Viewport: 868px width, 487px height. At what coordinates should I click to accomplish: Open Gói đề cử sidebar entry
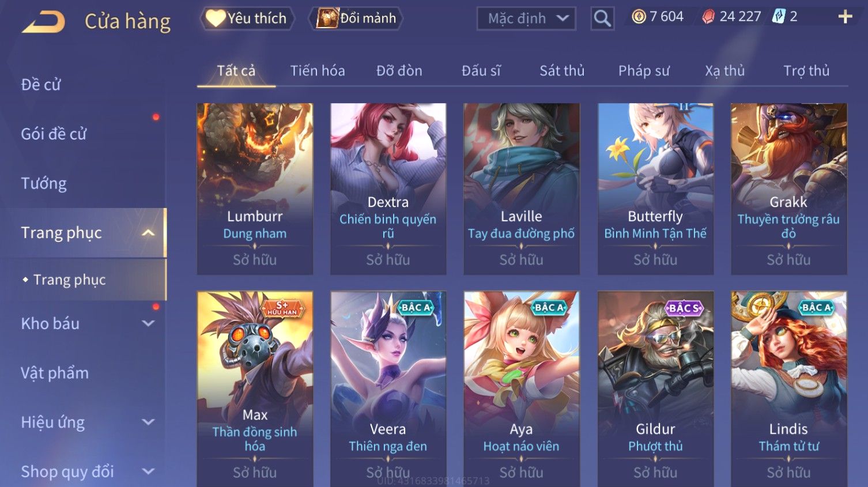coord(54,134)
